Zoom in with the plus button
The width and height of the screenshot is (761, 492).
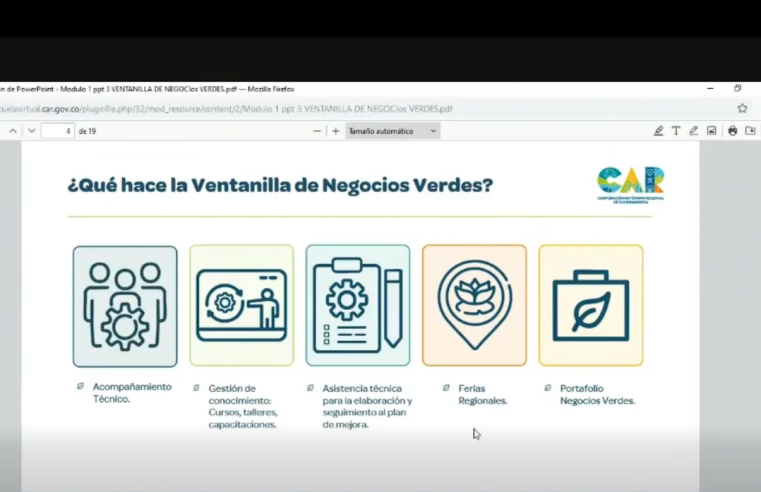[335, 131]
